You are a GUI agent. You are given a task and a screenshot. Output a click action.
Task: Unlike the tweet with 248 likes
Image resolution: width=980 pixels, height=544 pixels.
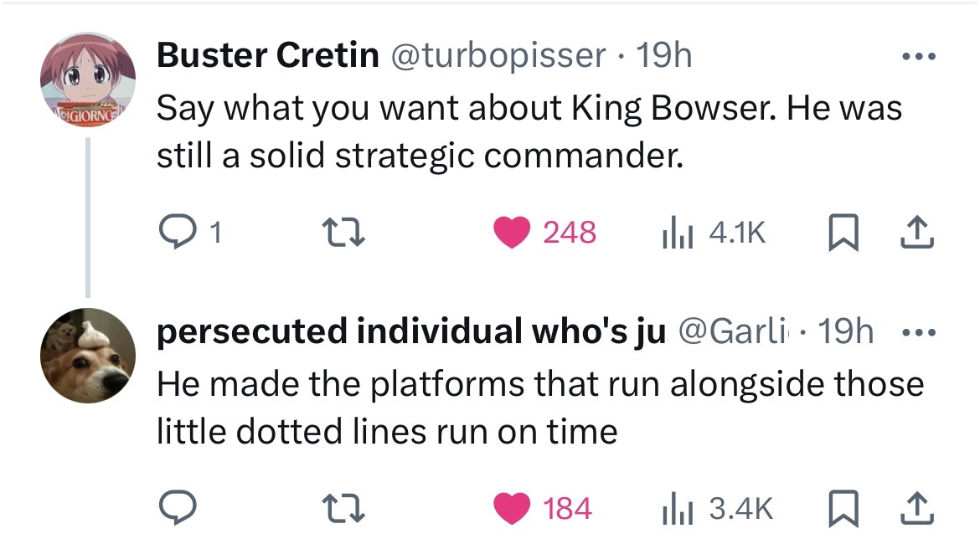[544, 233]
